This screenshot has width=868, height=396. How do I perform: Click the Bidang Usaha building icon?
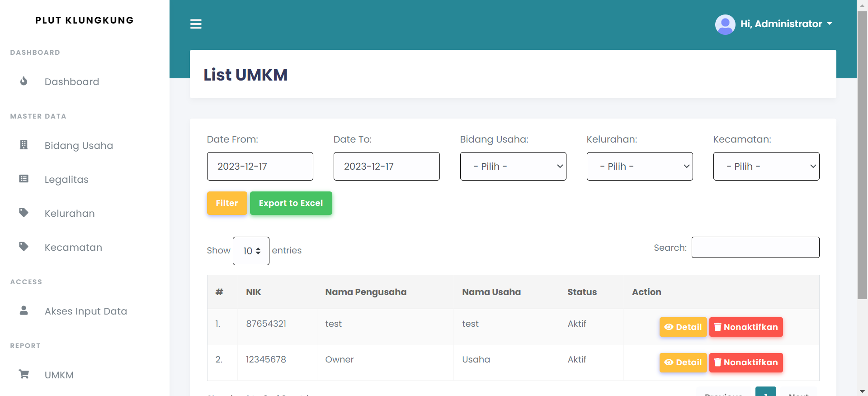pos(24,145)
